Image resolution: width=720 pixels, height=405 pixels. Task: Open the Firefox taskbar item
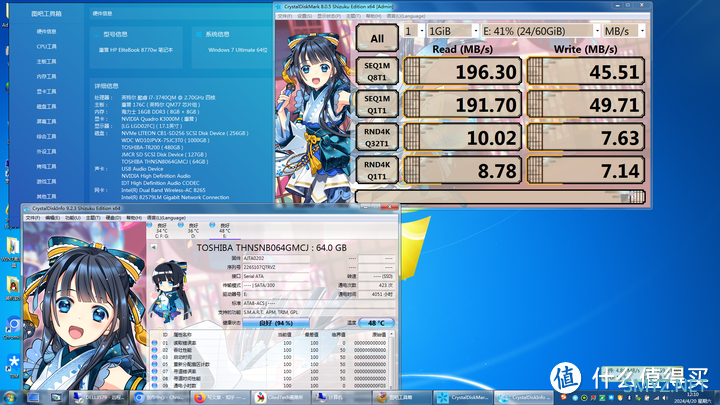tap(219, 397)
